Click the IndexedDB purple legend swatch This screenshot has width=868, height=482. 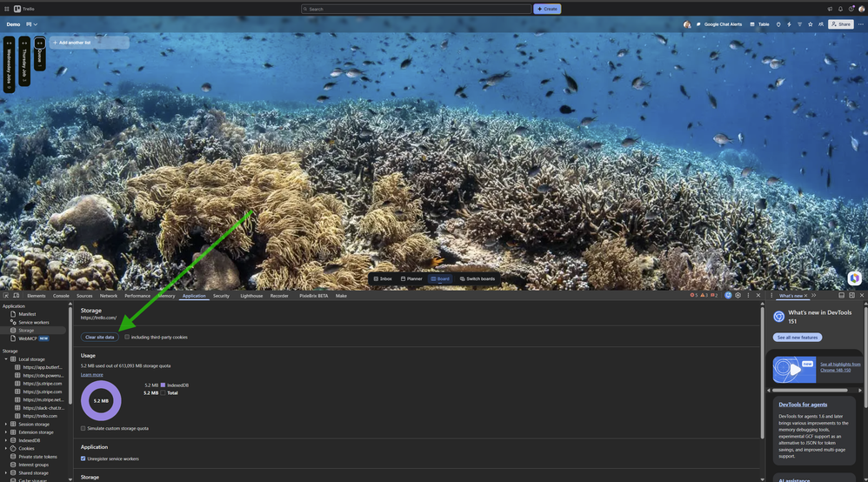pyautogui.click(x=163, y=385)
